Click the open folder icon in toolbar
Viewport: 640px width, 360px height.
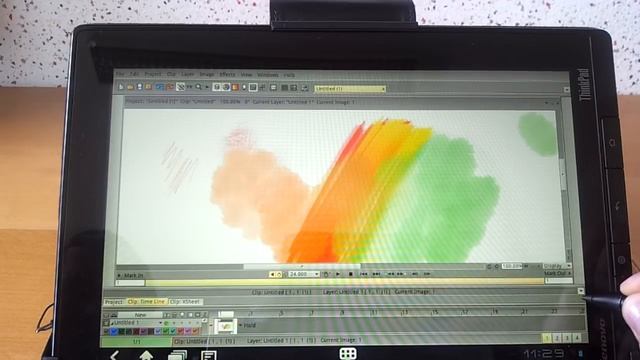coord(130,87)
